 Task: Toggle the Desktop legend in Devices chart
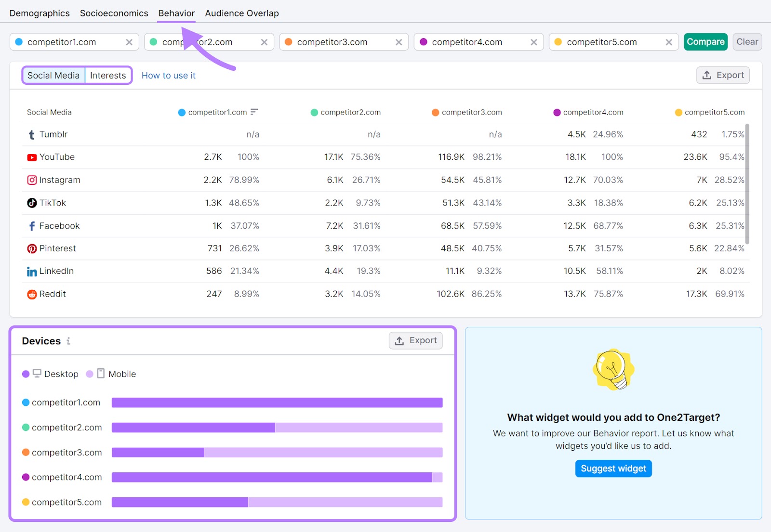[x=50, y=374]
